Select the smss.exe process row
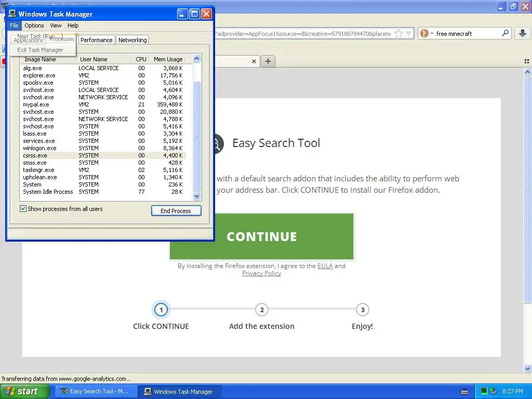This screenshot has width=532, height=399. 103,163
